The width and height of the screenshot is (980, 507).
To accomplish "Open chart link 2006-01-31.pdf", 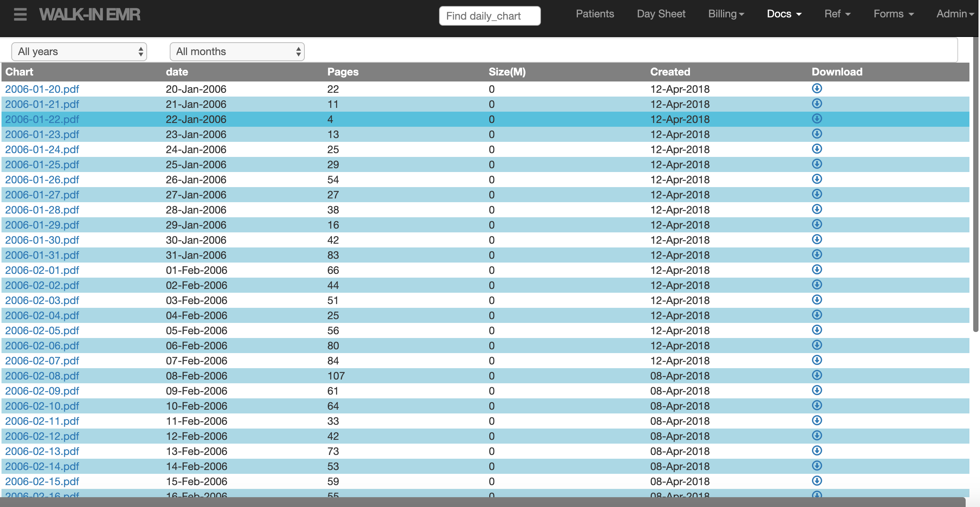I will 42,255.
